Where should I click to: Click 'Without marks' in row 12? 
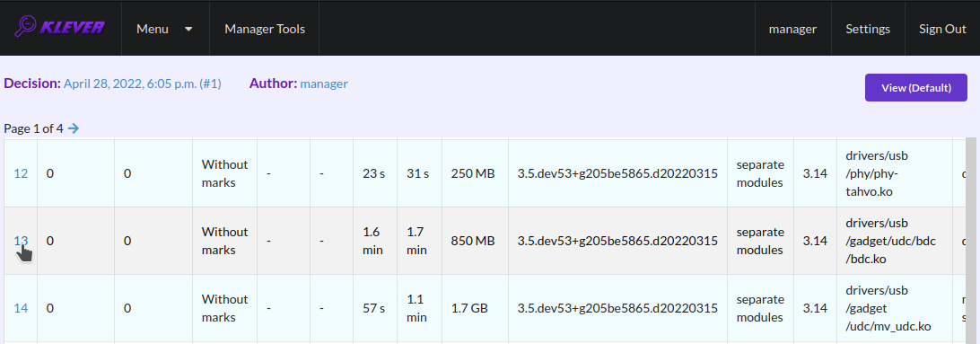(x=224, y=173)
